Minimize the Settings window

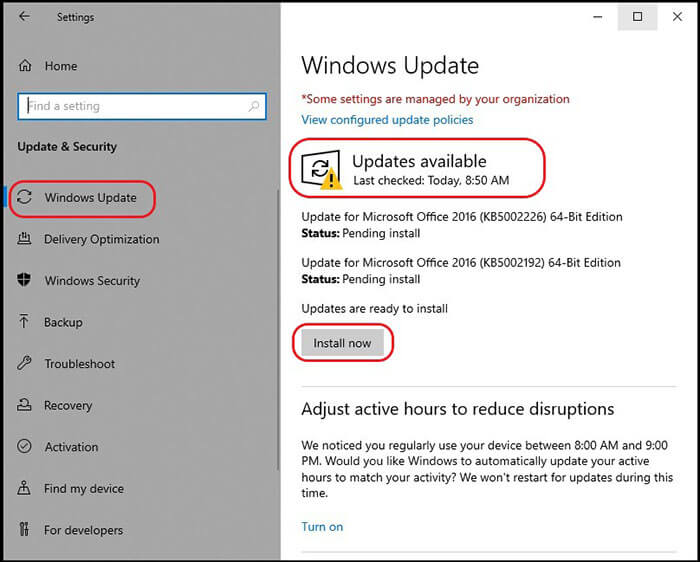[598, 17]
